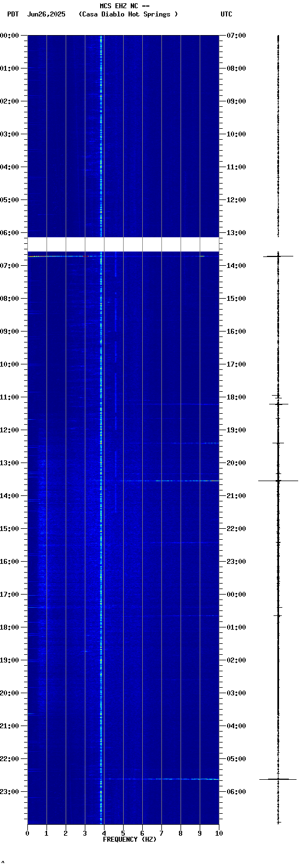
Task: Click the frequency axis '4' tick label
Action: [104, 833]
